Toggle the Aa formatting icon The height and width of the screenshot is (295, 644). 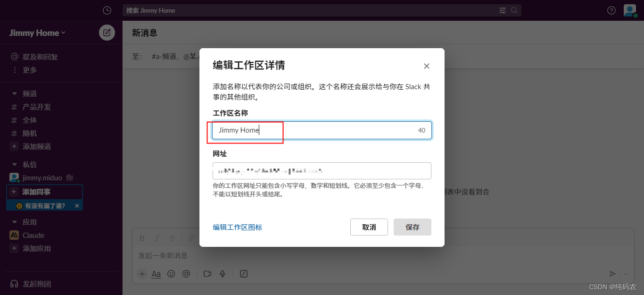click(x=156, y=274)
